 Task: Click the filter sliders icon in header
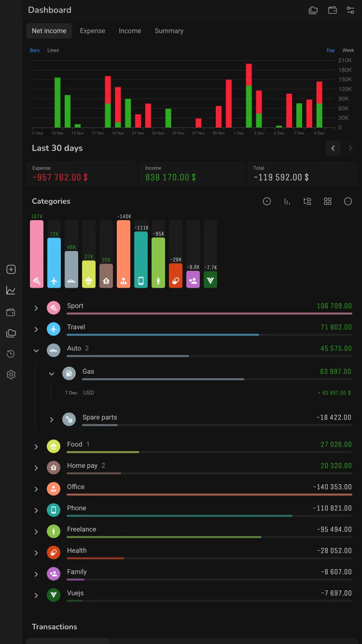pyautogui.click(x=350, y=10)
